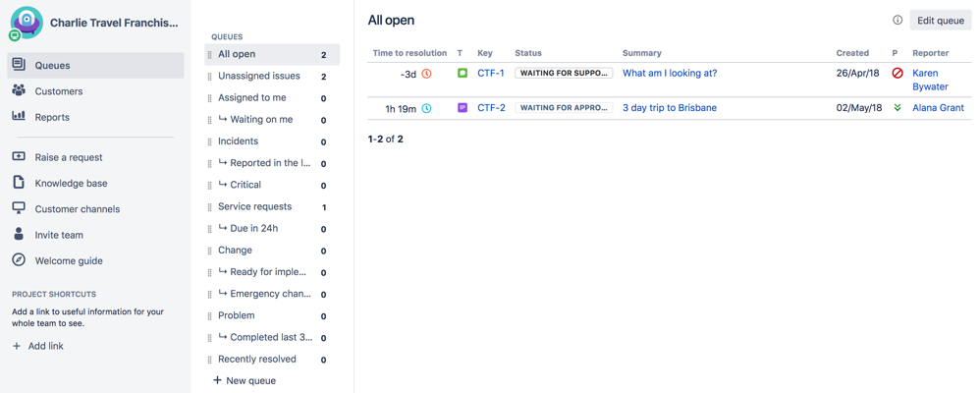Open issue link CTF-2

[491, 108]
